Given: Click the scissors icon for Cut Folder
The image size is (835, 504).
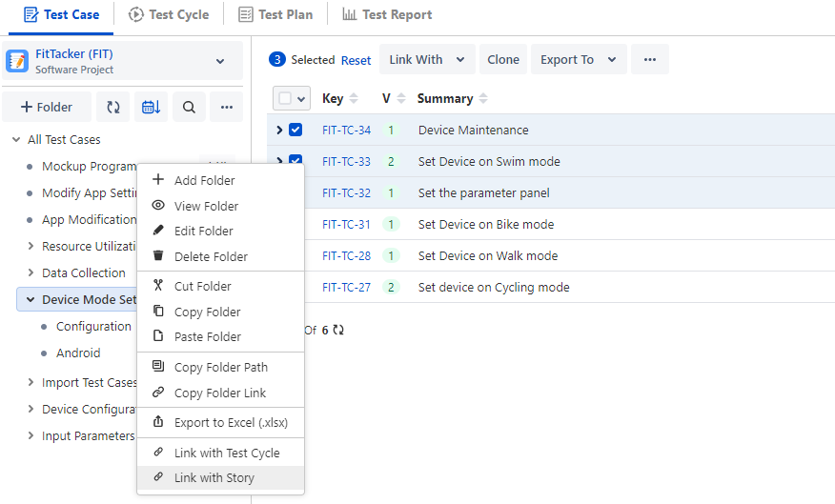Looking at the screenshot, I should coord(158,285).
